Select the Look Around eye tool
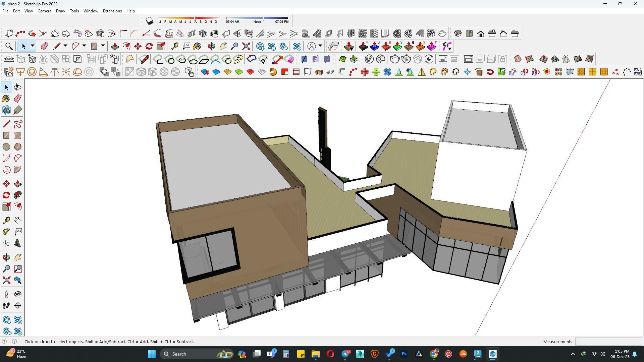Viewport: 644px width, 362px height. point(18,294)
